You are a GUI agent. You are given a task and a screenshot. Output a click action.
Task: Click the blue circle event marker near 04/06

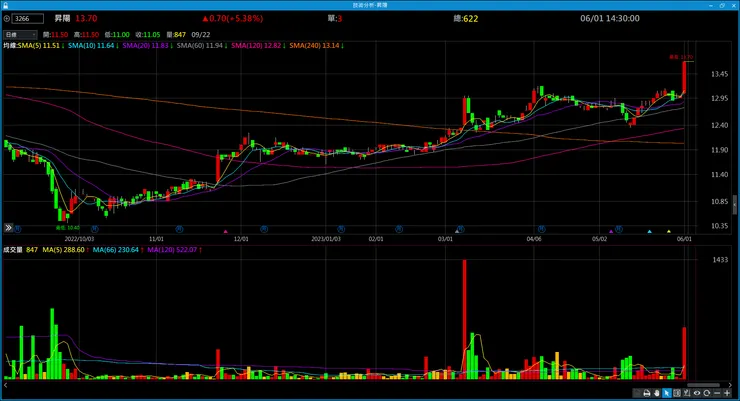click(x=541, y=229)
